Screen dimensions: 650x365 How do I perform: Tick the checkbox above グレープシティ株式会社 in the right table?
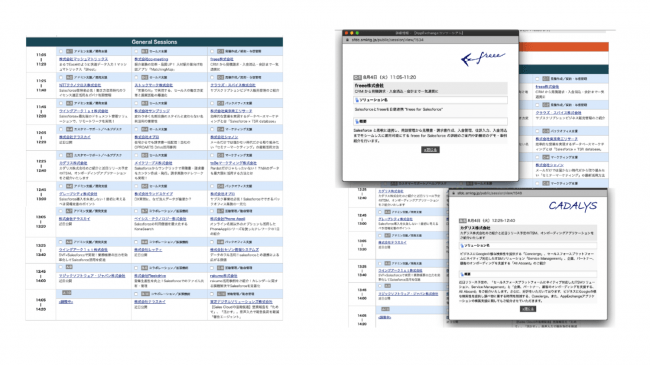tap(380, 212)
